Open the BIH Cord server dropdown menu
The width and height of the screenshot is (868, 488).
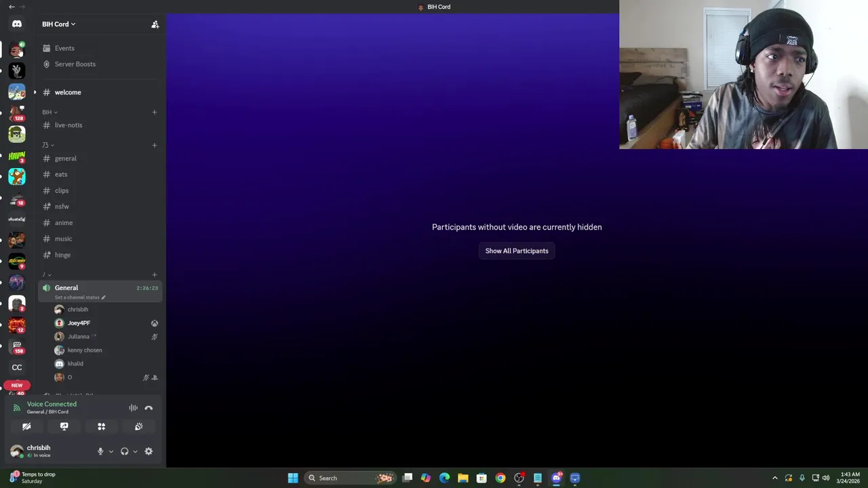tap(59, 24)
